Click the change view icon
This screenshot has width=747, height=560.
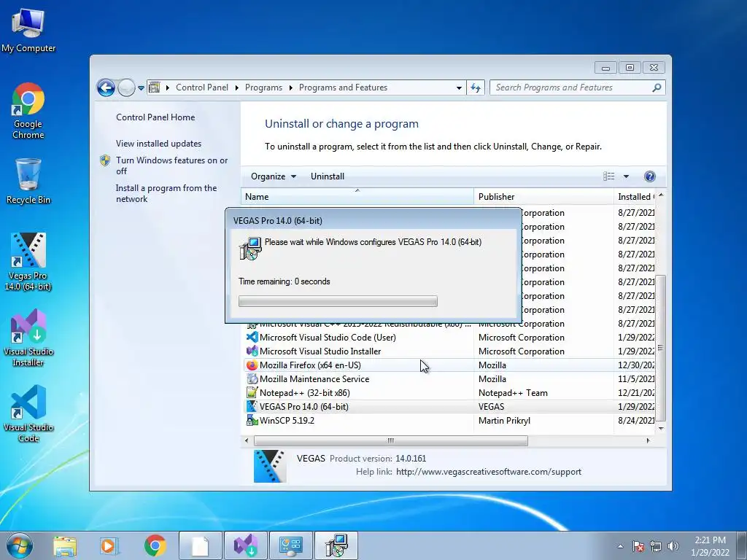[609, 176]
